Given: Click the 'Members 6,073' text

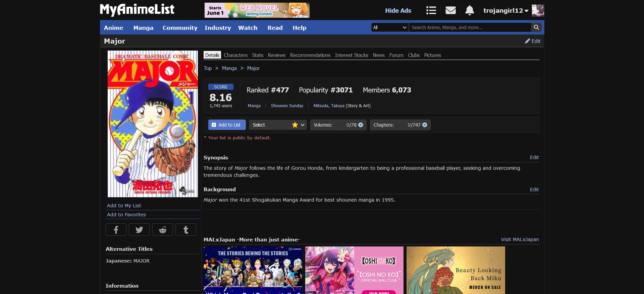Looking at the screenshot, I should [387, 90].
